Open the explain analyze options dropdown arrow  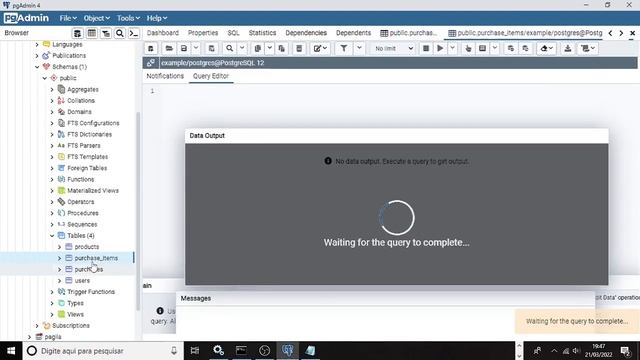[x=495, y=49]
